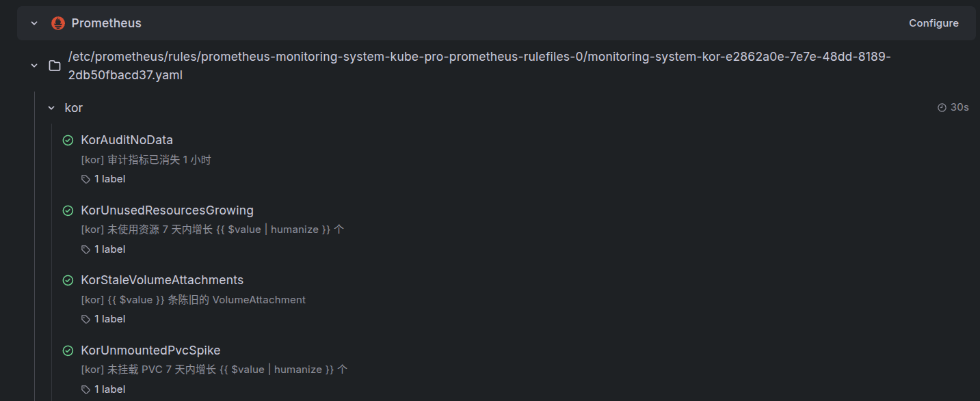Image resolution: width=980 pixels, height=401 pixels.
Task: Open the KorStaleVolumeAttachments alert rule
Action: tap(162, 280)
